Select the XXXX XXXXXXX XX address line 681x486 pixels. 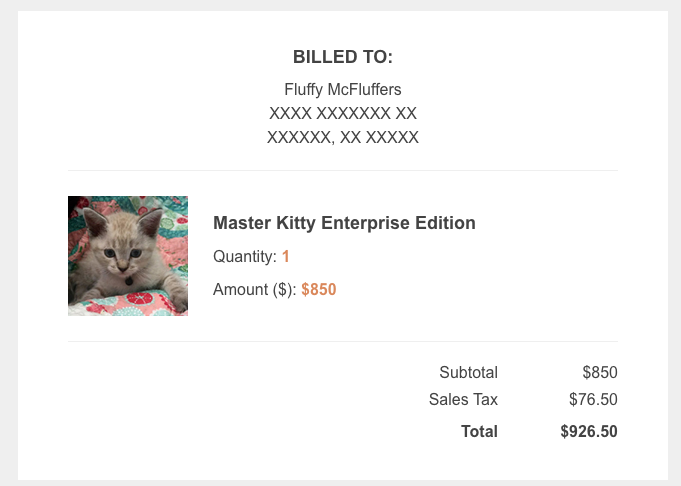[x=343, y=113]
